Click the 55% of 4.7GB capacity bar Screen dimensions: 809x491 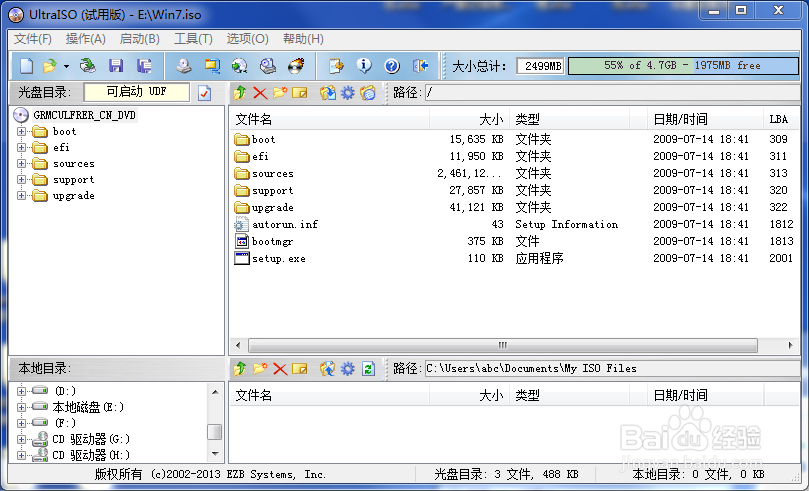(683, 66)
